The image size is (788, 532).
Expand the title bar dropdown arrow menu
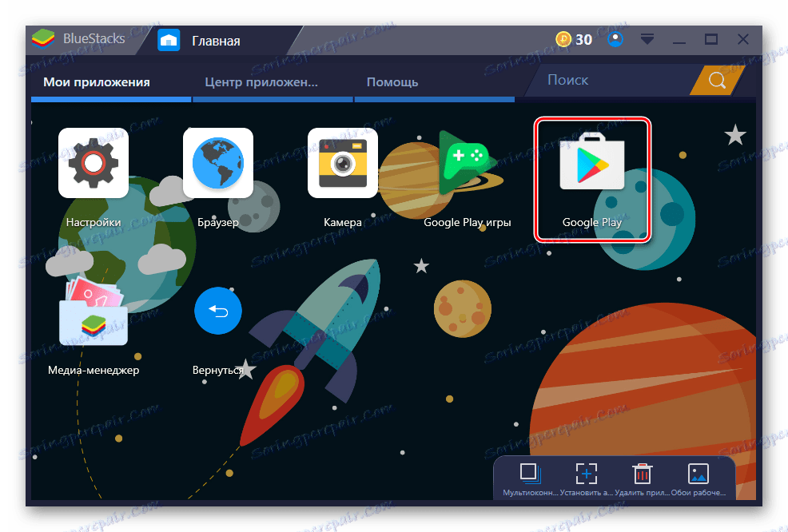(647, 38)
